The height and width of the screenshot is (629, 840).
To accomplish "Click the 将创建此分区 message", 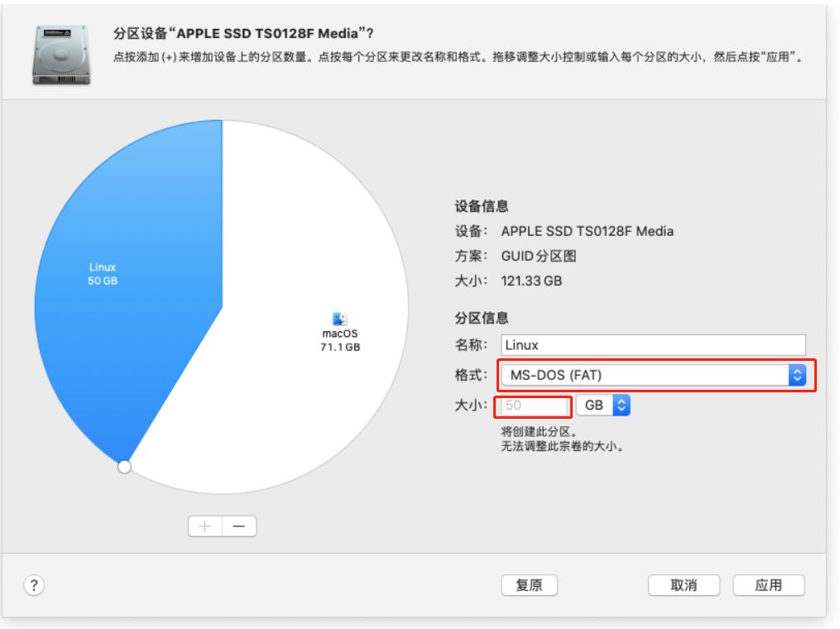I will 539,432.
